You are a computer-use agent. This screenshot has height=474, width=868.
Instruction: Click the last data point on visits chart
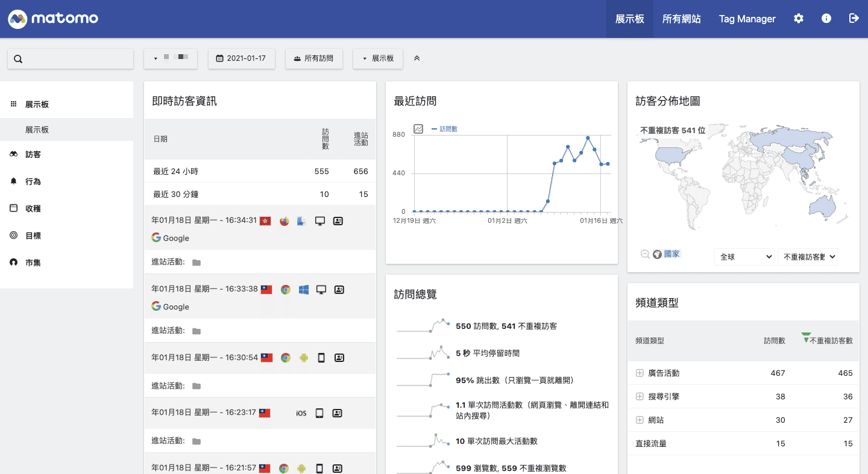[608, 164]
